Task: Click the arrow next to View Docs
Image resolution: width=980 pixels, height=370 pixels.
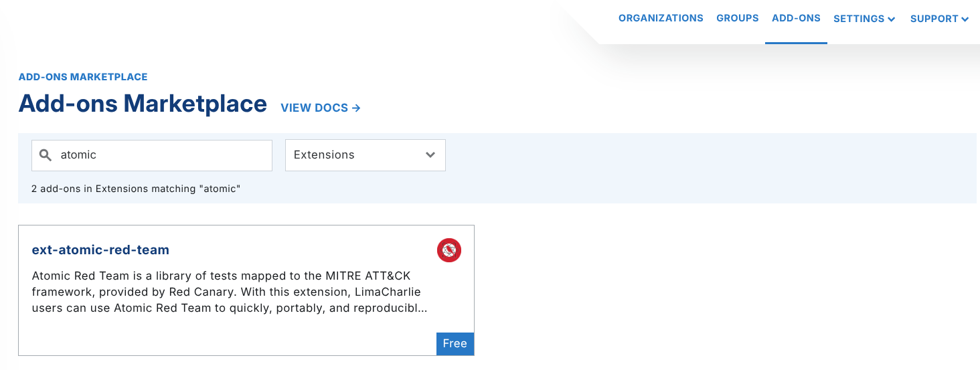Action: tap(356, 108)
